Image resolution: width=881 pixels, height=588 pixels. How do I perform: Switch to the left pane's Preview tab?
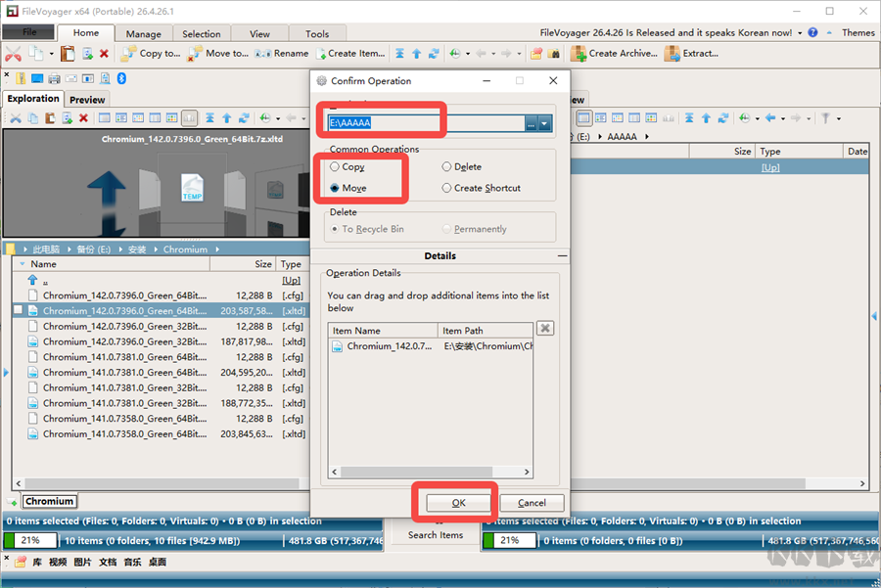[87, 100]
